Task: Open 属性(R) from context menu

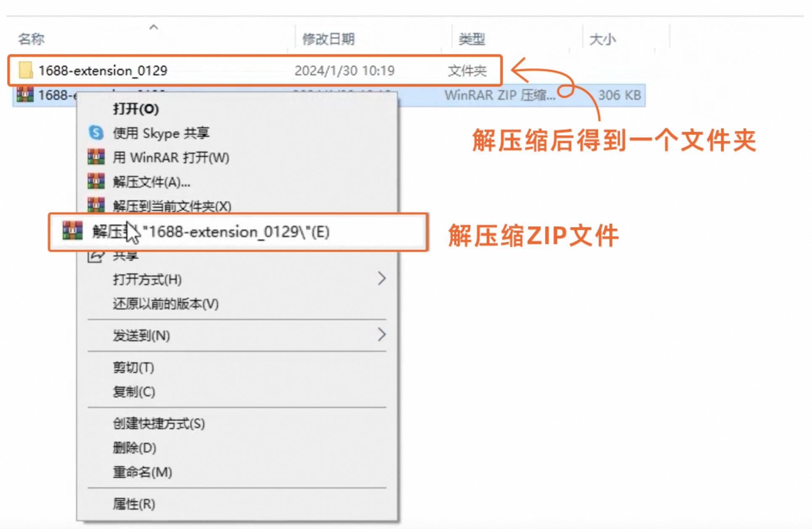Action: [238, 504]
